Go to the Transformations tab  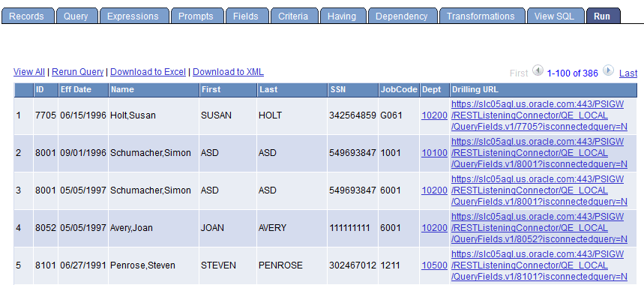click(482, 16)
